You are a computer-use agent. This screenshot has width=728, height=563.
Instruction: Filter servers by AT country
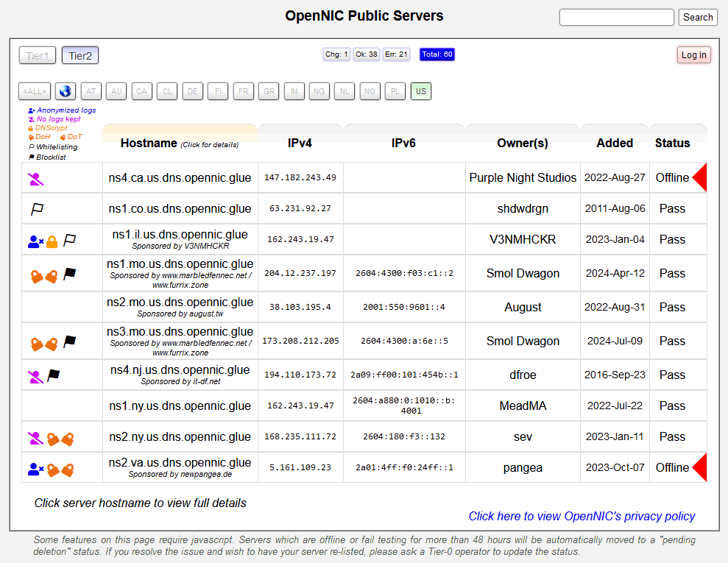(91, 91)
